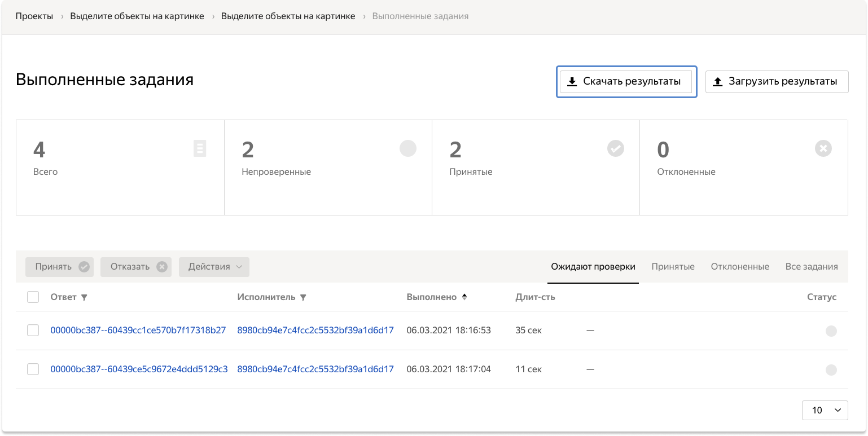Toggle the select-all checkbox in table header
Viewport: 868px width, 436px height.
click(x=33, y=297)
